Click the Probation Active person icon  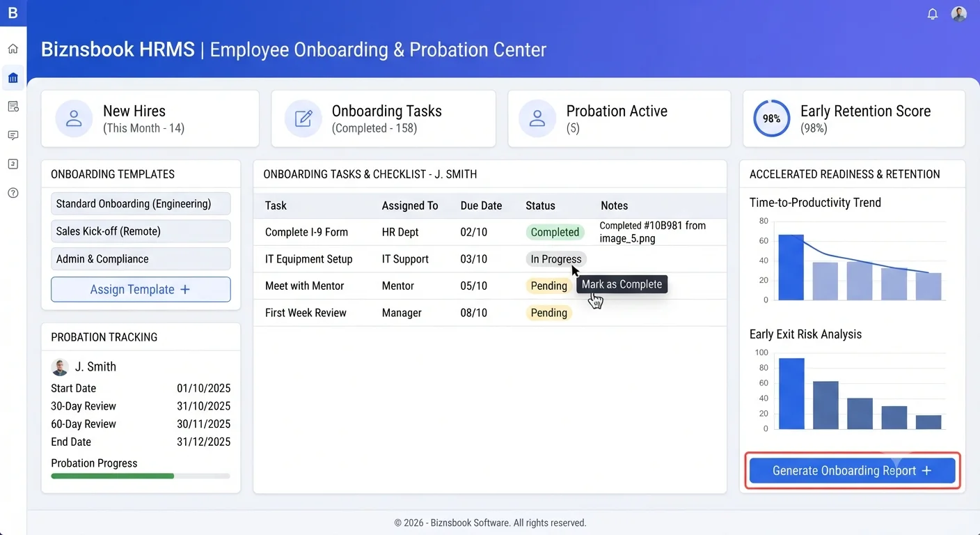[537, 118]
